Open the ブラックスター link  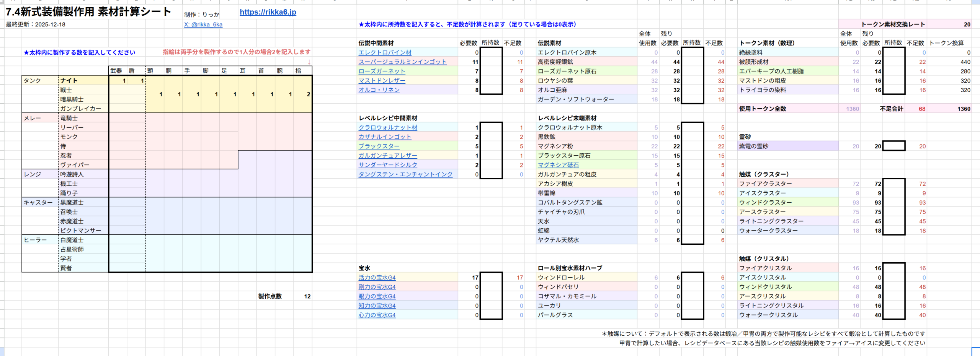click(379, 146)
